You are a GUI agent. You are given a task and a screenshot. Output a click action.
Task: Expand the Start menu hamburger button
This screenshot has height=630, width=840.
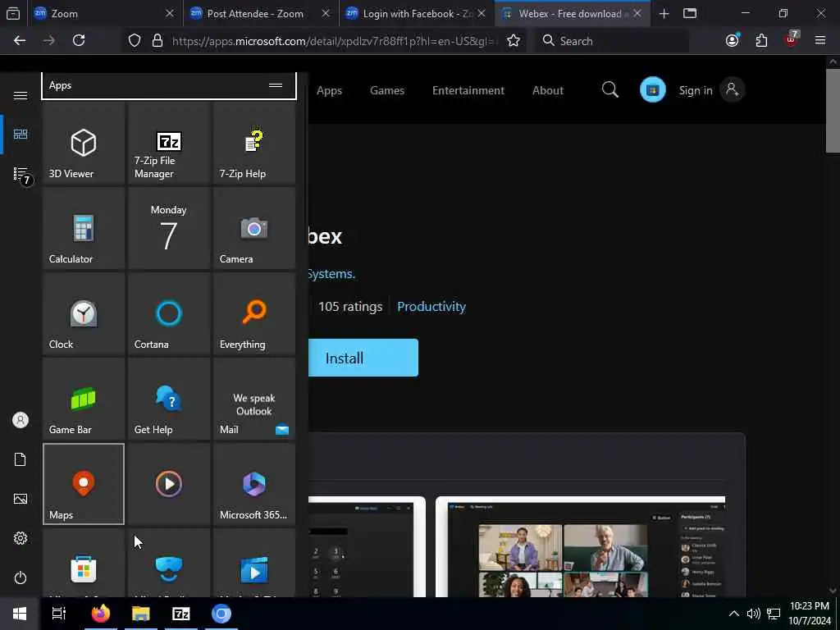coord(21,95)
